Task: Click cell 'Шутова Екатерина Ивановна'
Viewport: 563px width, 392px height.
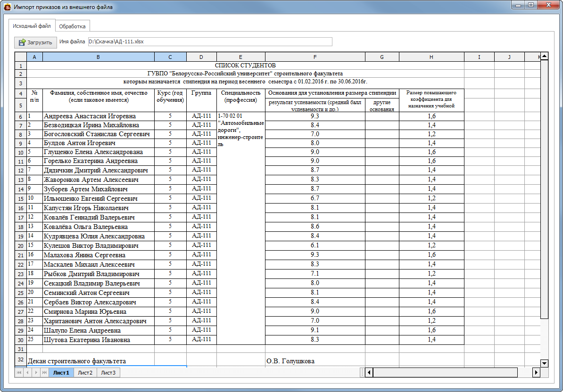Action: click(99, 340)
